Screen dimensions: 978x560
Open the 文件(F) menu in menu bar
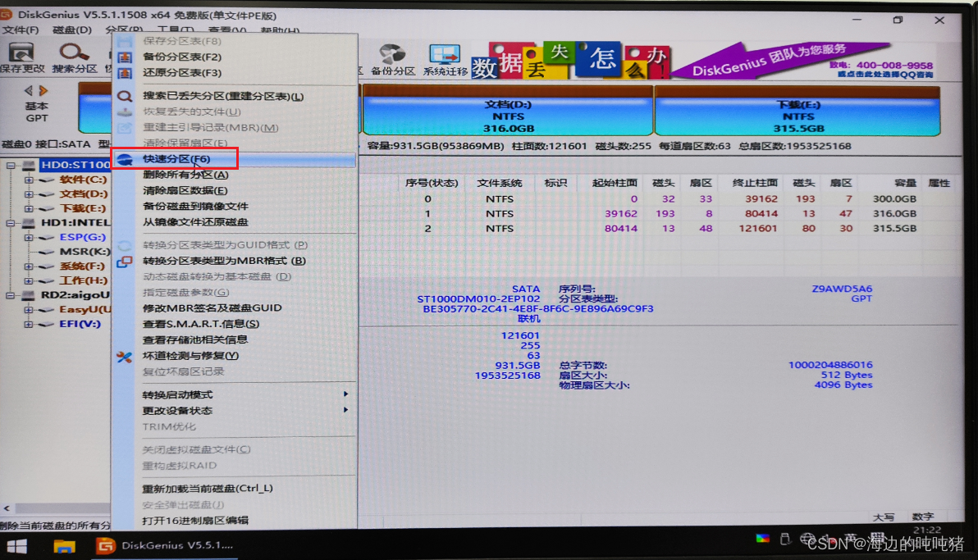pyautogui.click(x=20, y=30)
